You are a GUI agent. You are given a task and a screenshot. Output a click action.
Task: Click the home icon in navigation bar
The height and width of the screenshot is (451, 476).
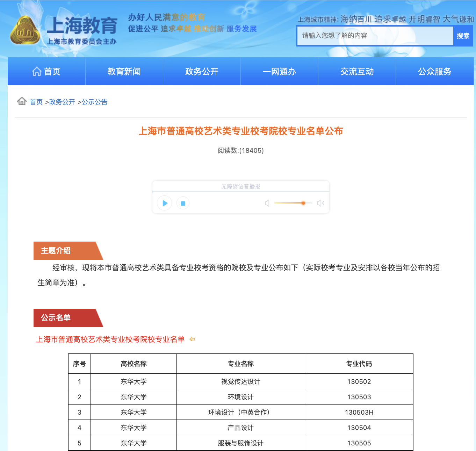coord(37,72)
